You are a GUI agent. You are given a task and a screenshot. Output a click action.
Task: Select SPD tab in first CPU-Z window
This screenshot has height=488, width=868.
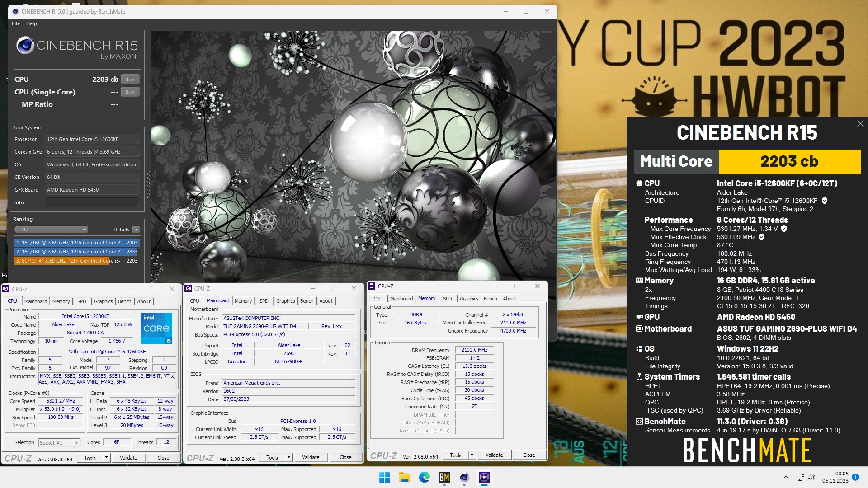tap(82, 301)
